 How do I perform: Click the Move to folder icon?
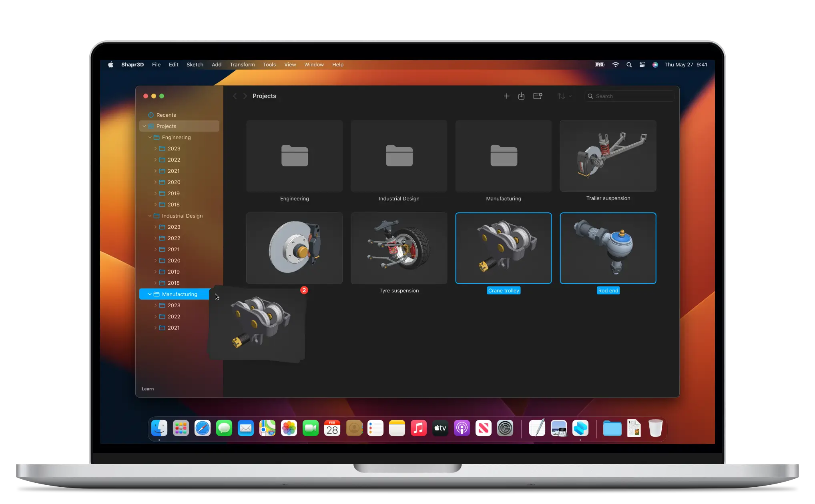pos(537,96)
